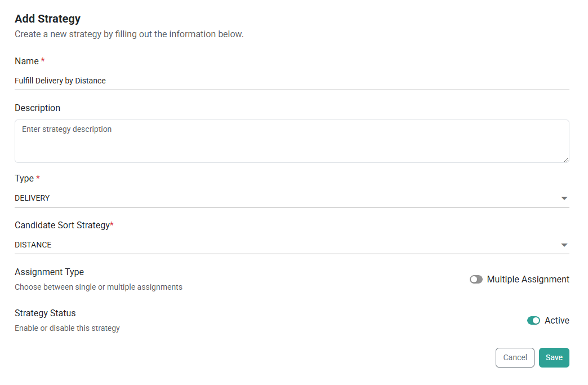Open the Type dropdown showing DELIVERY
This screenshot has width=588, height=385.
[x=282, y=198]
